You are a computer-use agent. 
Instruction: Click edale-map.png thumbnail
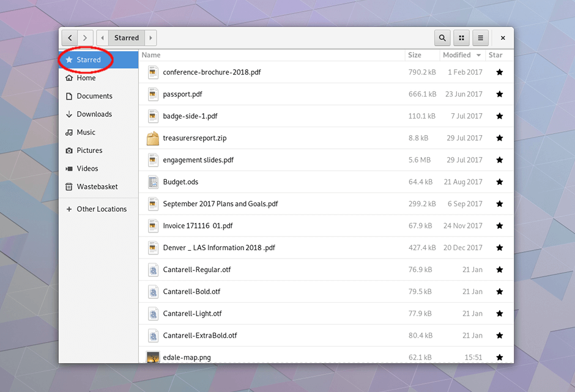coord(153,357)
